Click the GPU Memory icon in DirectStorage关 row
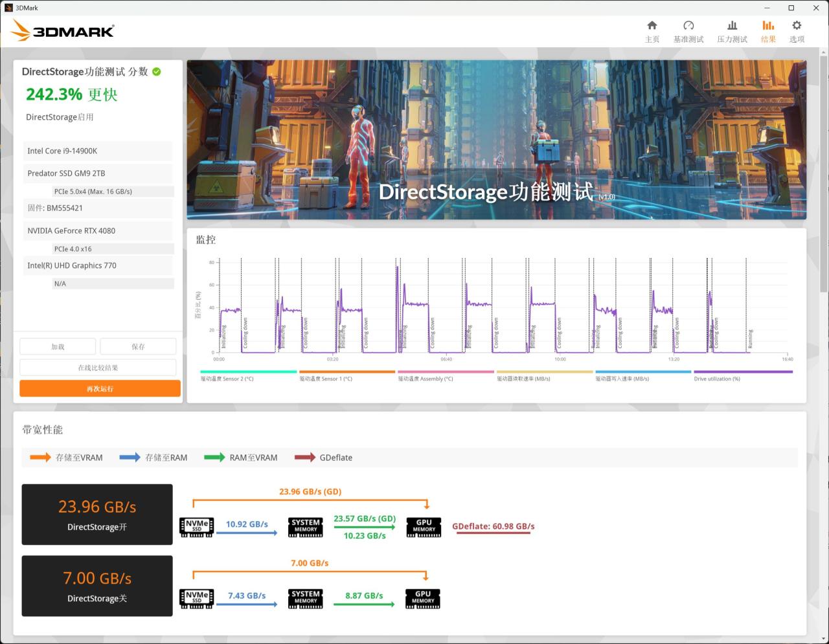The image size is (829, 644). click(424, 597)
